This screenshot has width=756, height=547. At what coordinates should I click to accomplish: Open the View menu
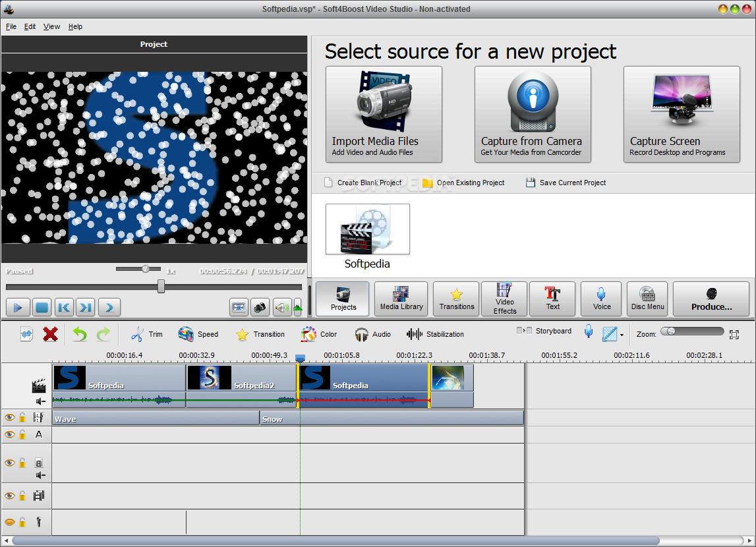pyautogui.click(x=51, y=26)
